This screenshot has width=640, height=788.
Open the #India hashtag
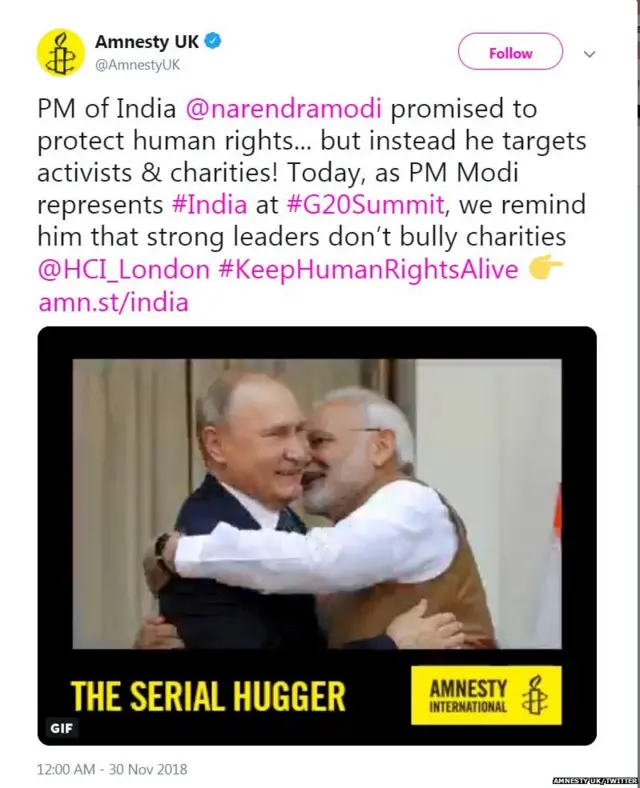click(209, 205)
